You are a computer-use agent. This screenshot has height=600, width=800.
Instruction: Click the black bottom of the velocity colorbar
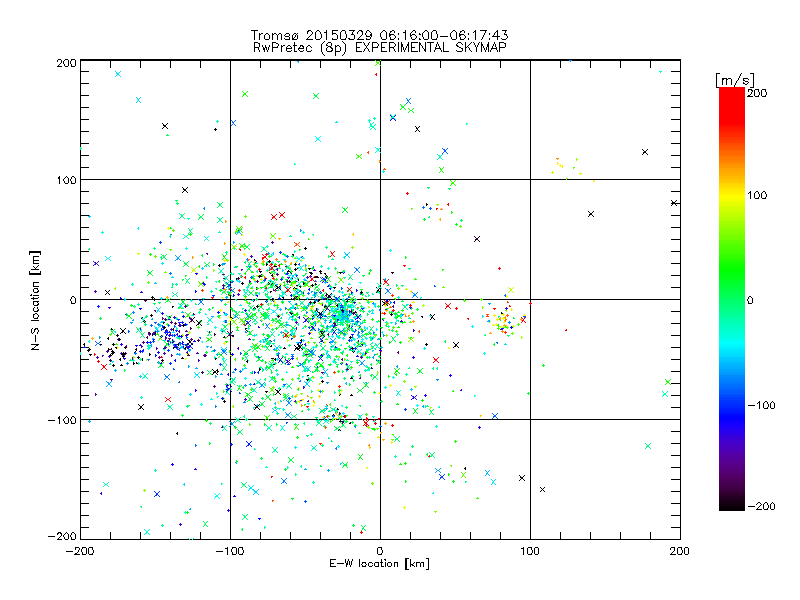click(x=732, y=504)
